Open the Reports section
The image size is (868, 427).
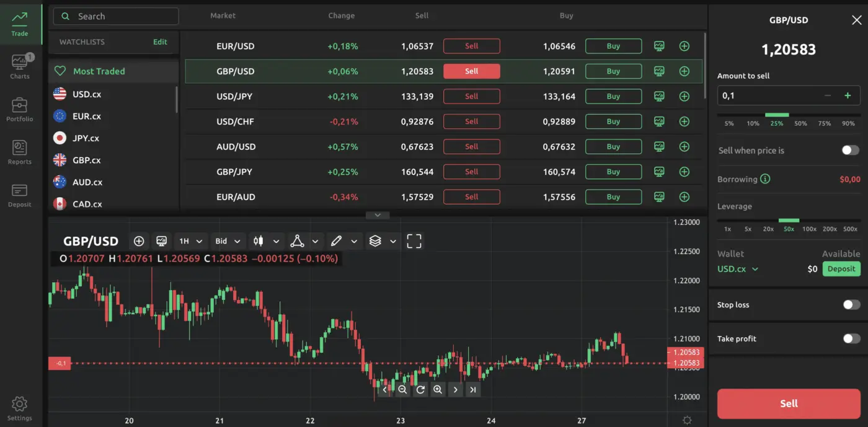point(20,152)
